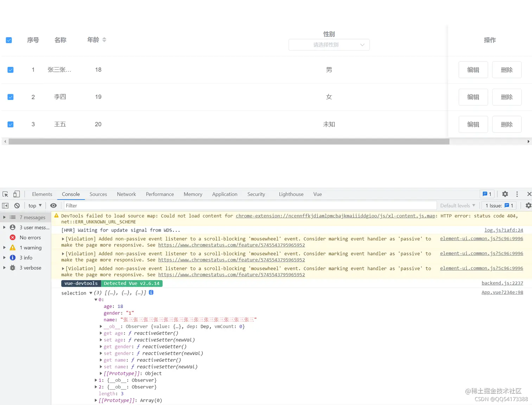The image size is (532, 405).
Task: Click 删除 button for 张三 row
Action: [x=507, y=70]
